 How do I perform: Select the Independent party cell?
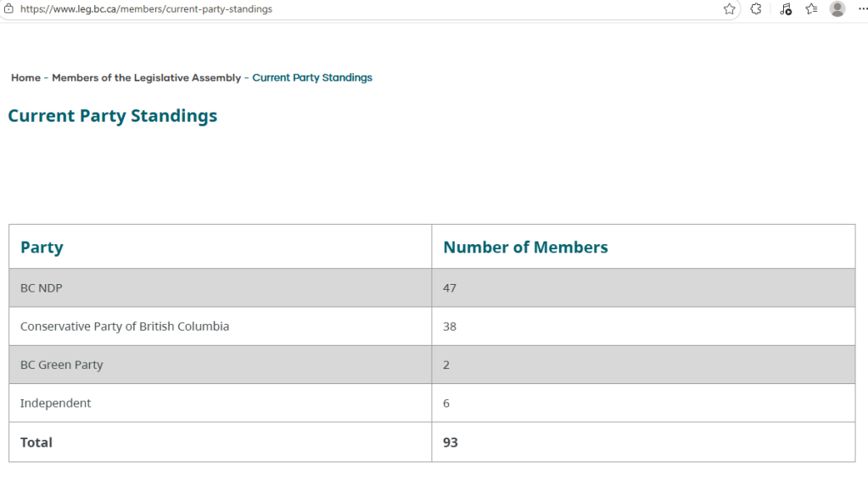(55, 404)
